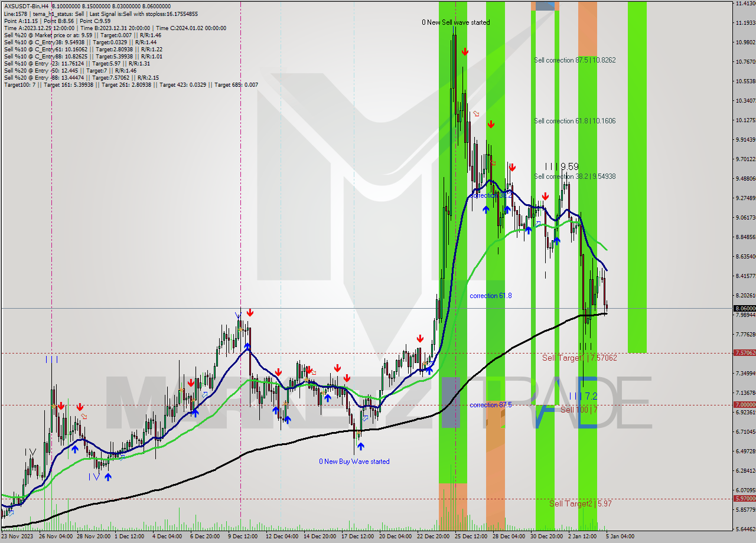This screenshot has height=543, width=756.
Task: Click the 9.70 price scale label
Action: click(x=745, y=159)
